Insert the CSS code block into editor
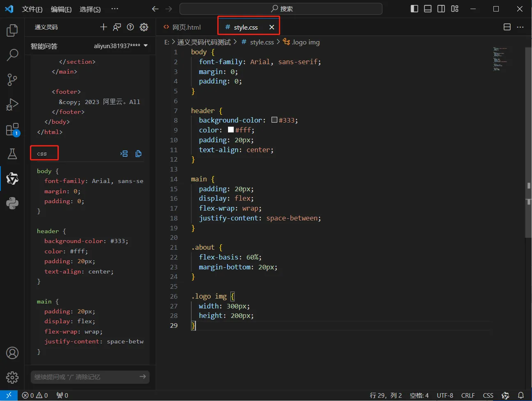Screen dimensions: 532x401 click(124, 153)
